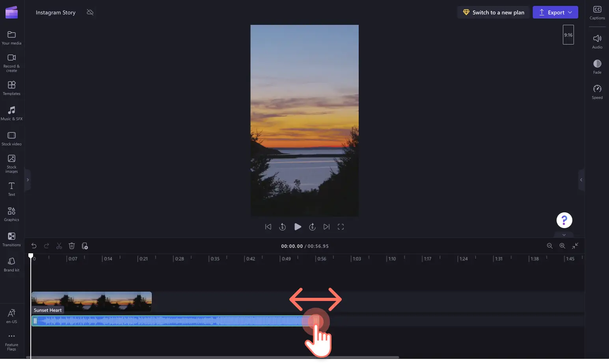Open Music & SFX library
This screenshot has width=609, height=364.
[11, 113]
